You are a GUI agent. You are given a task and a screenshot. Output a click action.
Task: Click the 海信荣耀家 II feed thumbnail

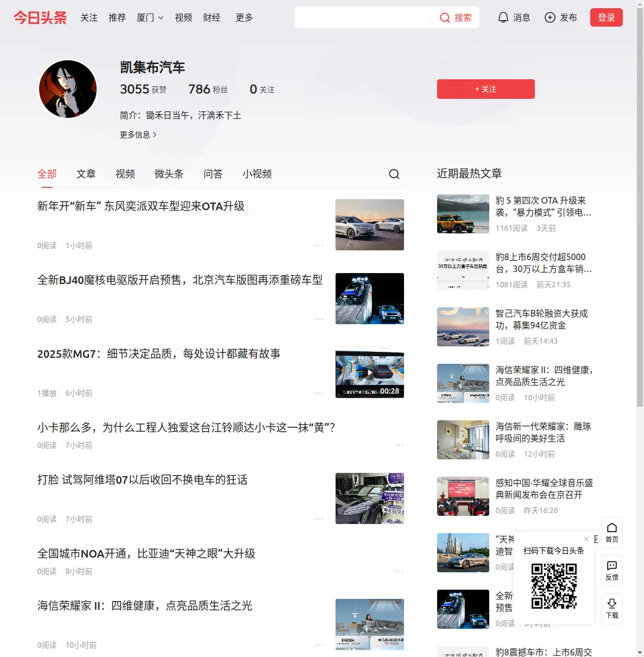click(x=370, y=624)
